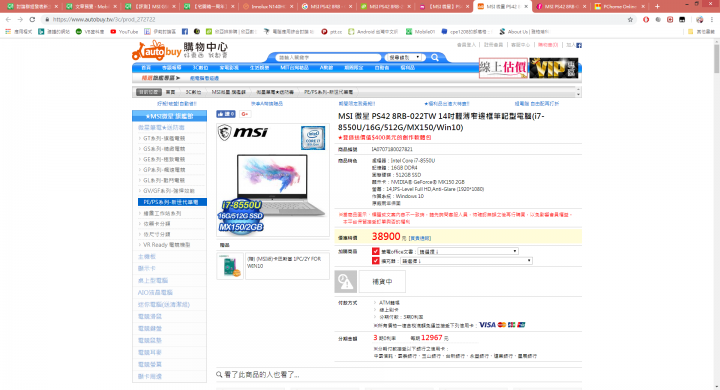The width and height of the screenshot is (720, 390).
Task: Open the Mobile01 bookmark
Action: (420, 32)
